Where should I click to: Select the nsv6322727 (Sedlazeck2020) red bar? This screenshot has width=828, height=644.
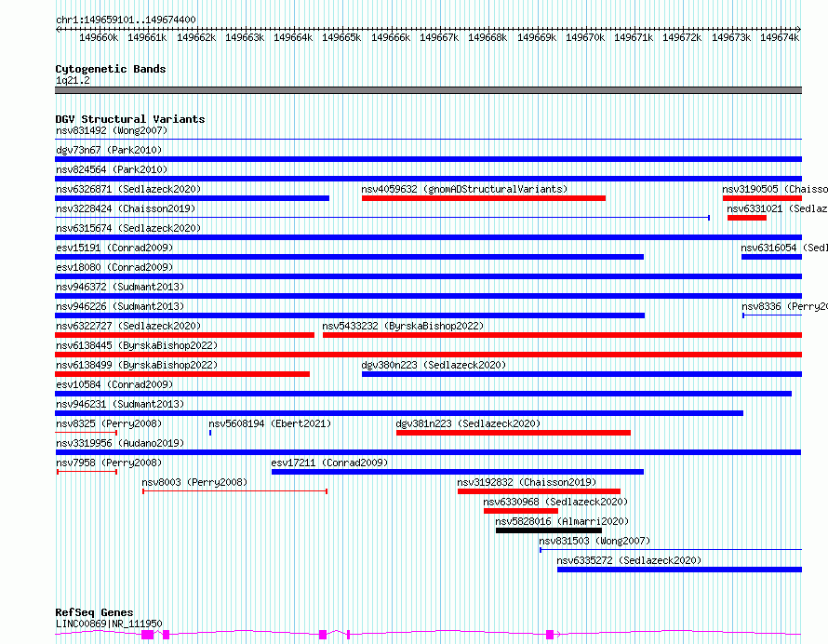pos(185,335)
